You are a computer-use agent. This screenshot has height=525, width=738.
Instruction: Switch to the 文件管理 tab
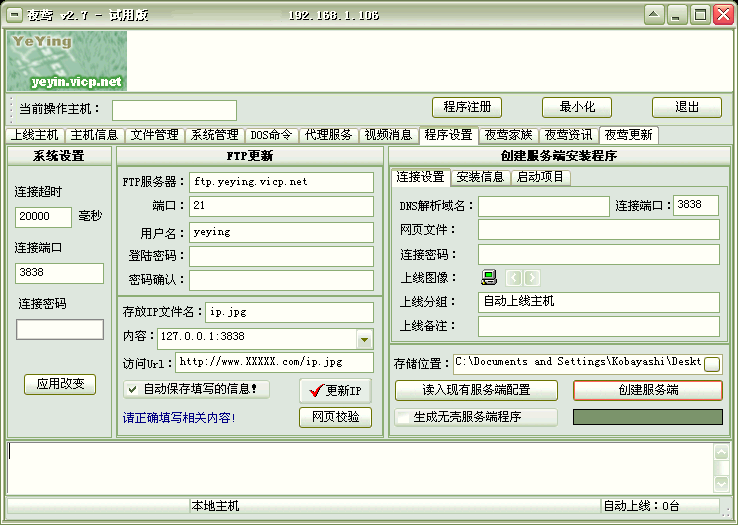154,135
